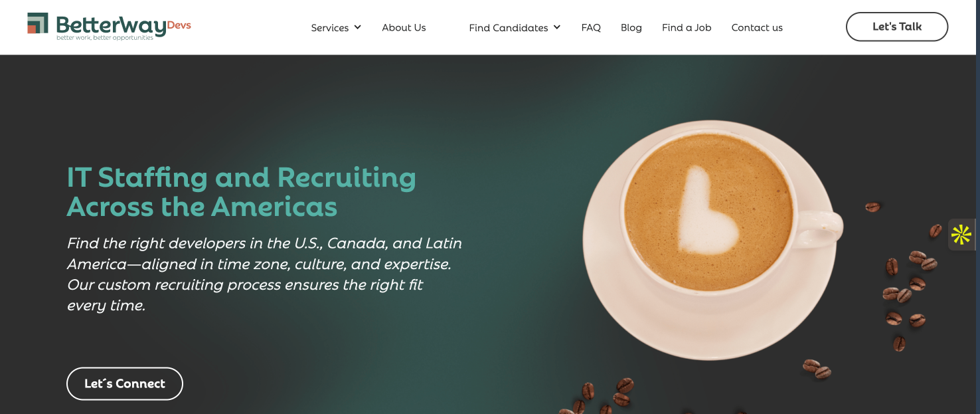Open the Find a Job page

687,28
